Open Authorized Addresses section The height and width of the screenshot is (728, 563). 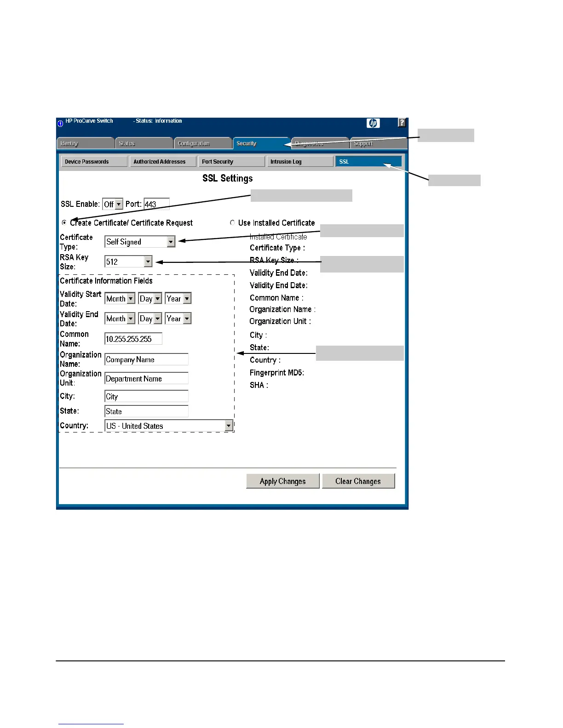click(x=163, y=162)
